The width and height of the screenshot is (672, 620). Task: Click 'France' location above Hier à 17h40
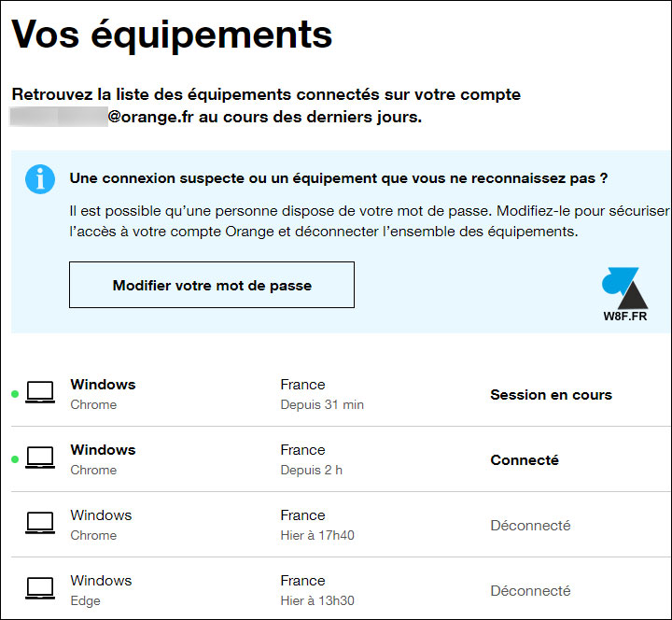302,514
